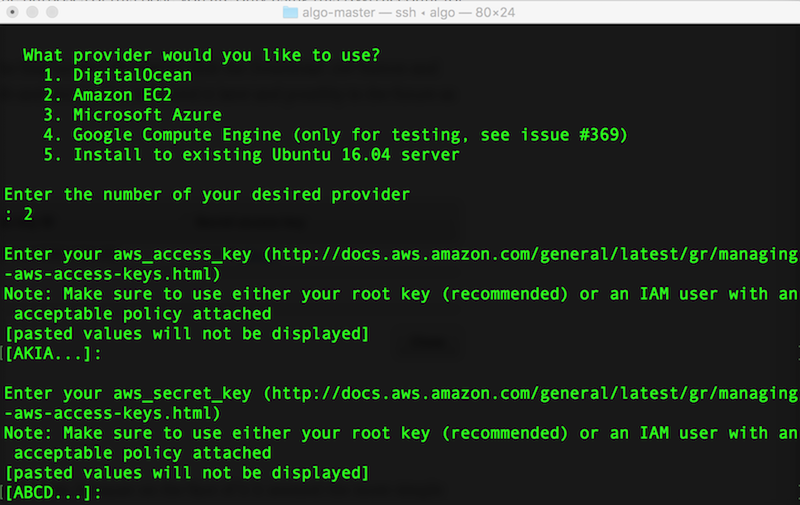The image size is (800, 505).
Task: Click the close window button
Action: 12,12
